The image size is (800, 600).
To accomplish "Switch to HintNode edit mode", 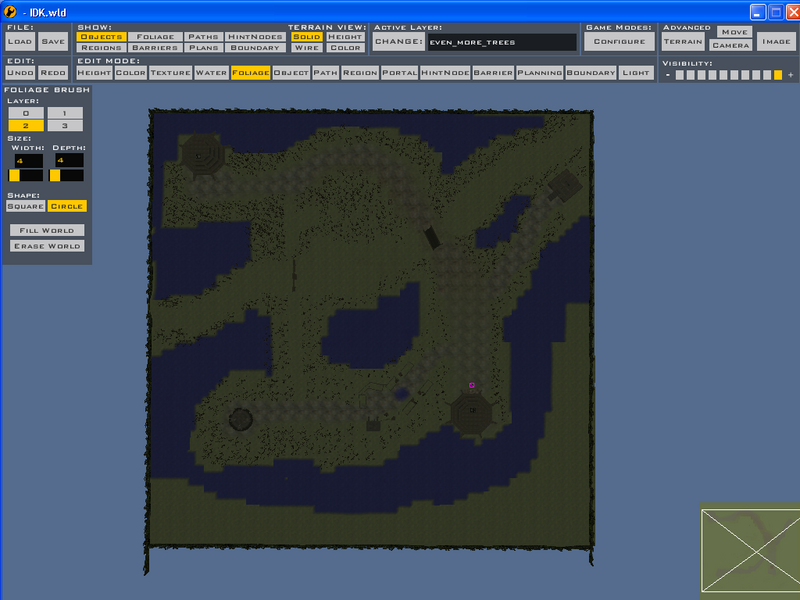I will tap(445, 72).
